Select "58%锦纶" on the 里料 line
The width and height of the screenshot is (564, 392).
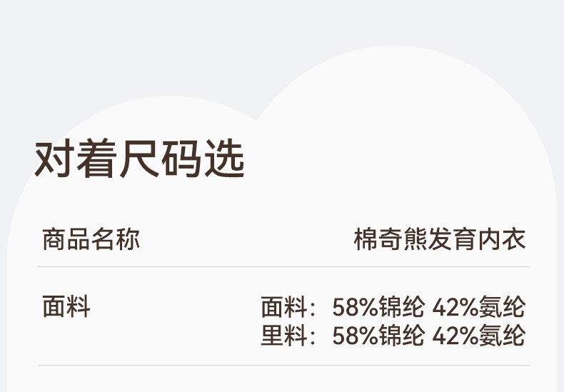pyautogui.click(x=377, y=335)
